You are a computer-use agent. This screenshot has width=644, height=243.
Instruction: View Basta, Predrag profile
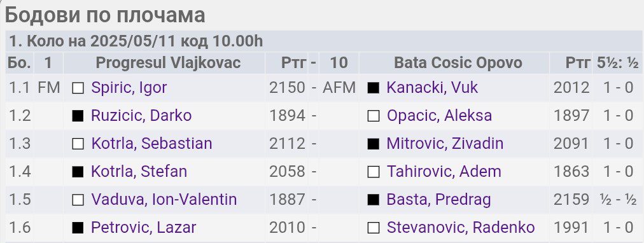(438, 200)
